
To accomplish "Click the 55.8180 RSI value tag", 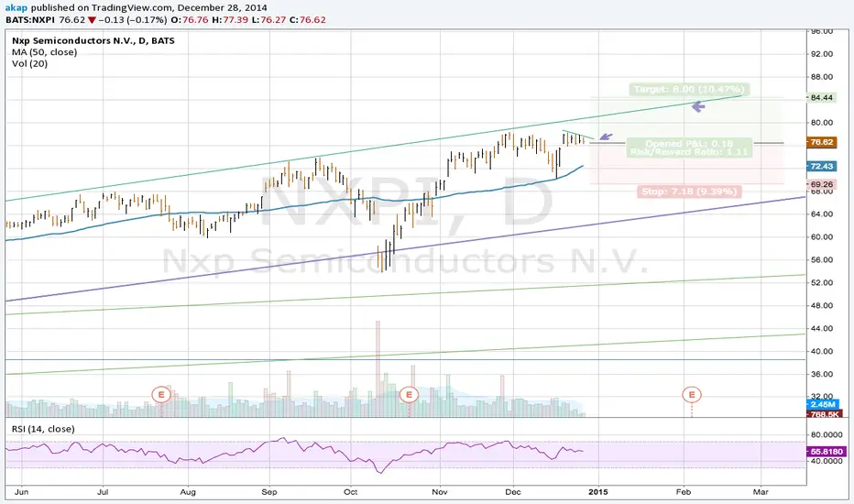I will (x=827, y=452).
